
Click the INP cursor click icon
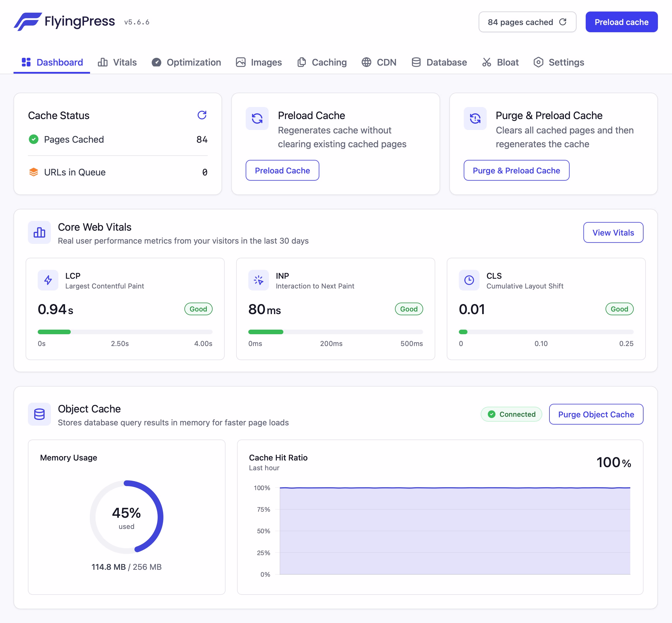tap(258, 280)
